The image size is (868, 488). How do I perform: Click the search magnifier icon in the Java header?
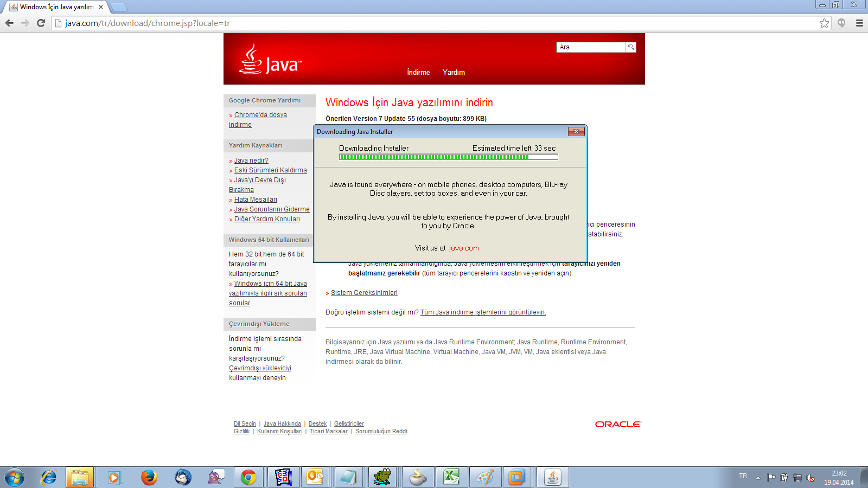(631, 47)
